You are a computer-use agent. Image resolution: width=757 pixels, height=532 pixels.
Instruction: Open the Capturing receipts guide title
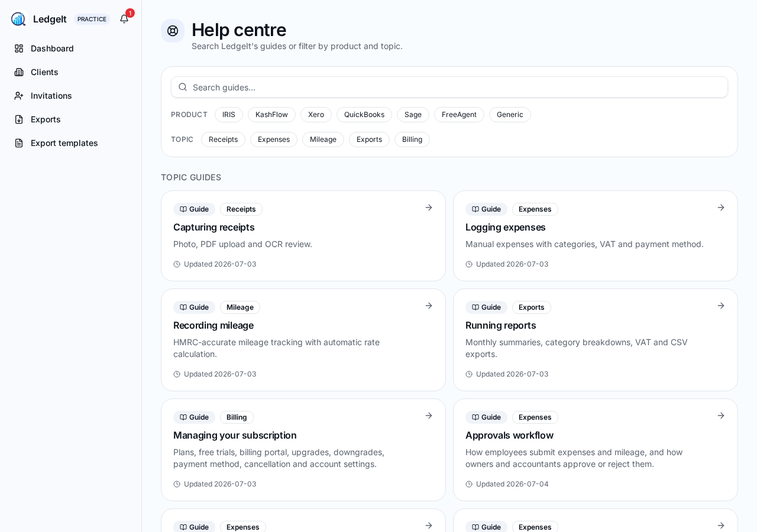(x=214, y=227)
